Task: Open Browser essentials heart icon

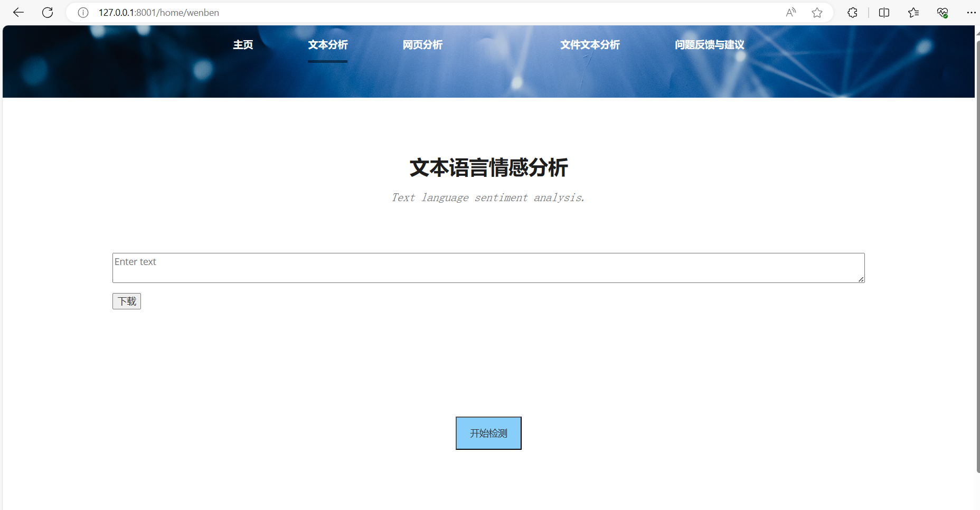Action: coord(943,13)
